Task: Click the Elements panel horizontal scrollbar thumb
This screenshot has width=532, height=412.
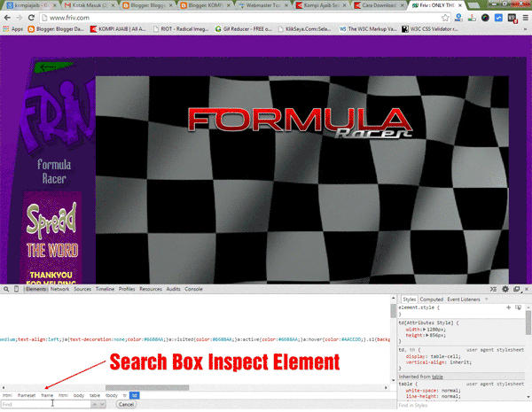Action: pos(147,387)
